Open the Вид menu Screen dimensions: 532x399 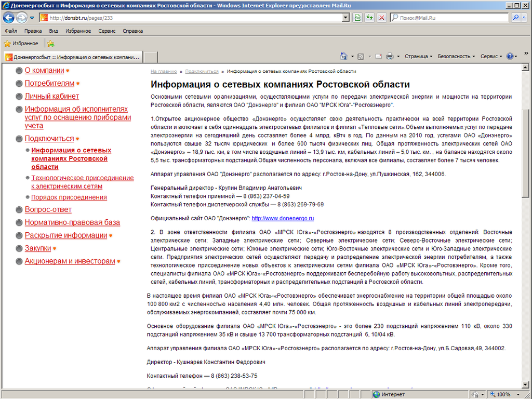54,31
